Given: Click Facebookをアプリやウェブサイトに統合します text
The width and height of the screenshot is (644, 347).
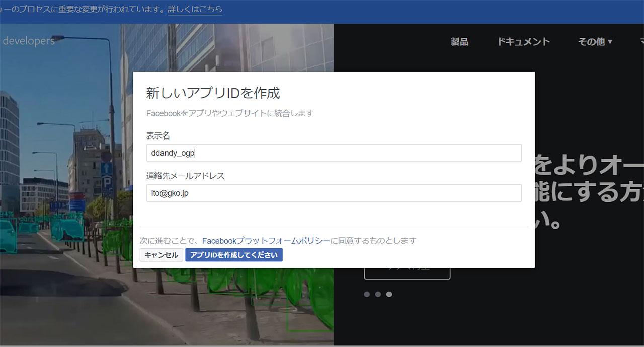Looking at the screenshot, I should [229, 113].
